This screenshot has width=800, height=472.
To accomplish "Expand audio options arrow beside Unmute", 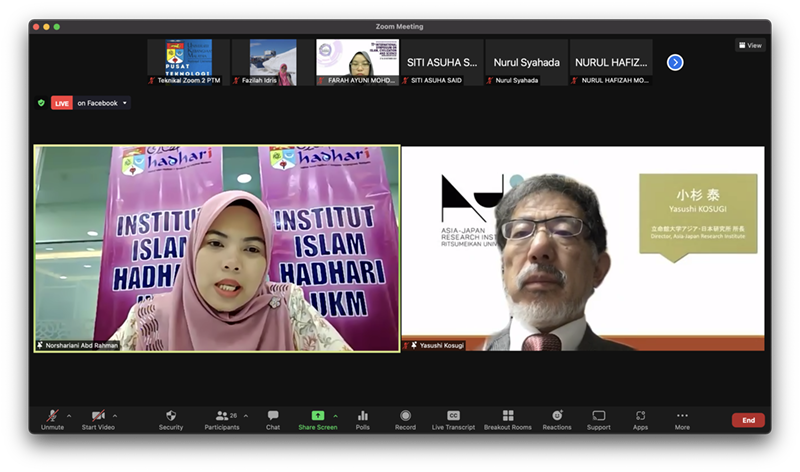I will 69,415.
